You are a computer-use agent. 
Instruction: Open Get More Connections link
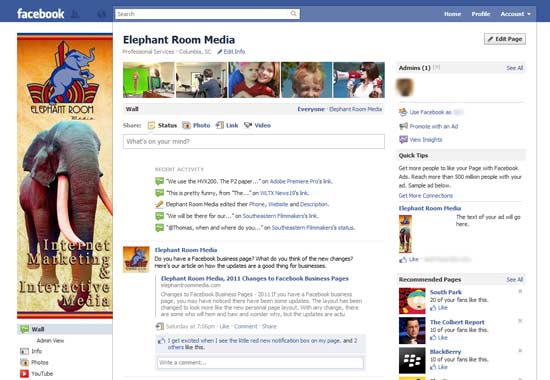[425, 196]
